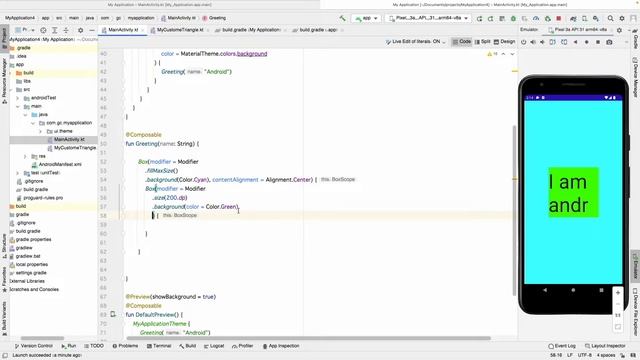Open Version Control tool window
The image size is (640, 360).
coord(33,346)
